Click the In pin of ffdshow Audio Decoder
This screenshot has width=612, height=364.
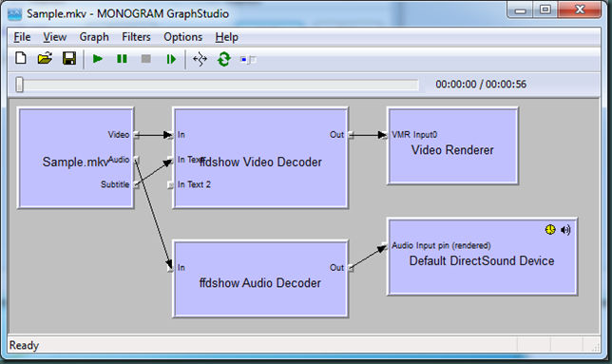[x=170, y=268]
